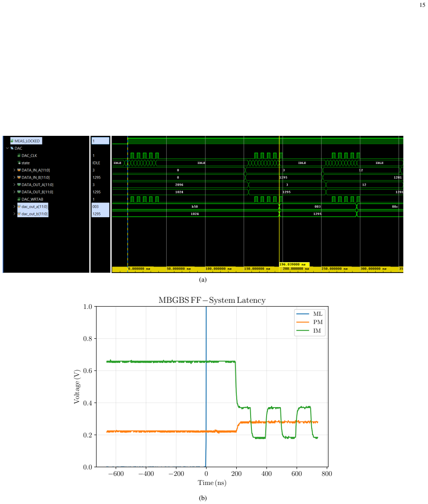Select the MEAS_LOCKED signal icon
428x504 pixels.
[x=12, y=141]
